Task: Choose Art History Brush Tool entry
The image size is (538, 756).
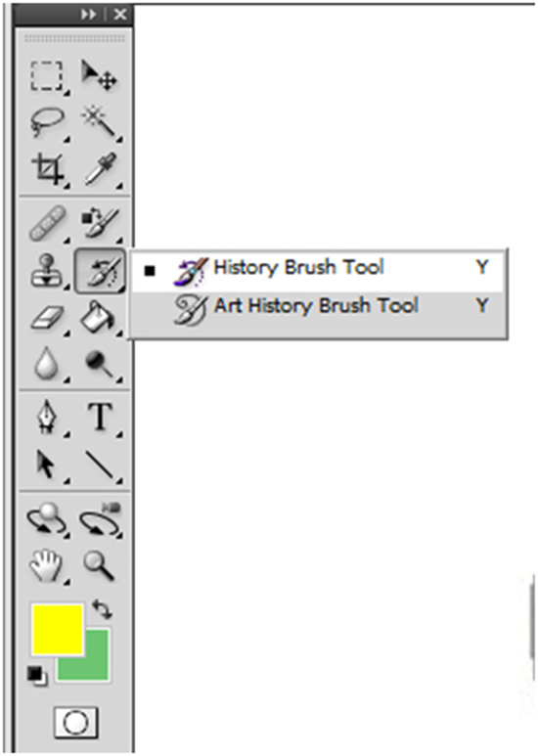Action: [318, 307]
